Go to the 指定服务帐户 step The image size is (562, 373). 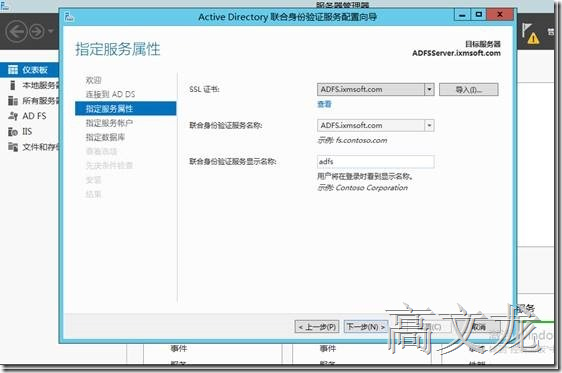pyautogui.click(x=109, y=123)
